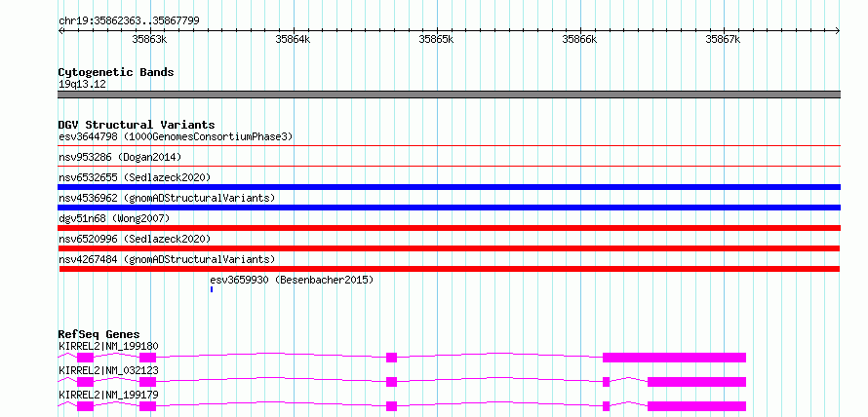868x417 pixels.
Task: Click the large final exon of NM_199180
Action: coord(674,358)
